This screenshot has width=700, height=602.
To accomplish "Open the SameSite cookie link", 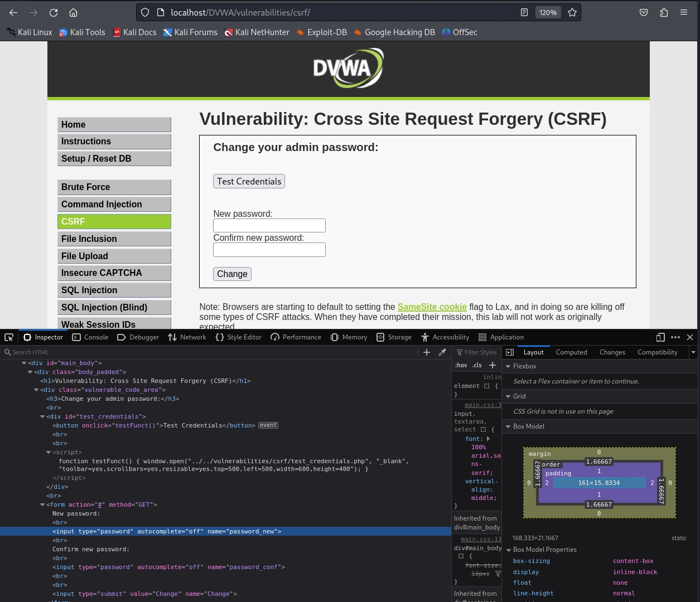I will [x=432, y=307].
